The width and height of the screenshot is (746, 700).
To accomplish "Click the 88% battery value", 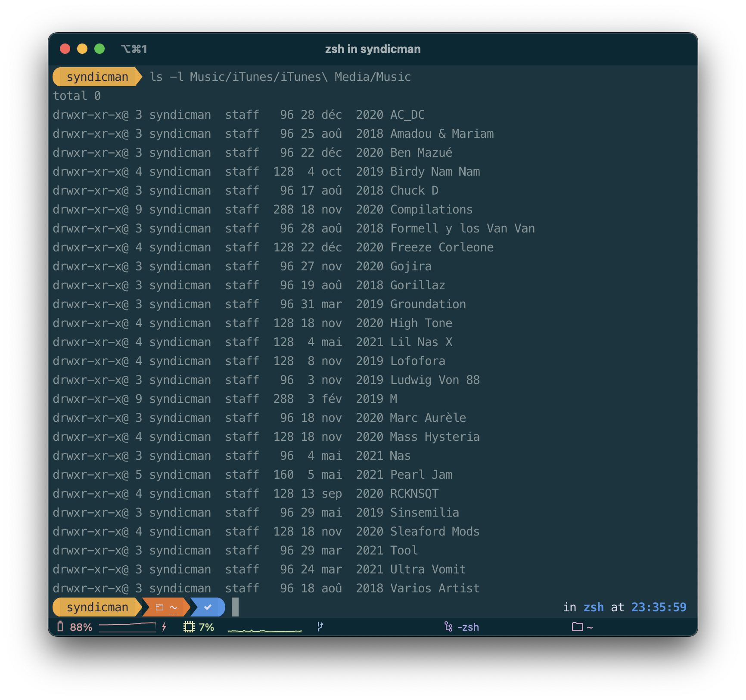I will click(81, 627).
